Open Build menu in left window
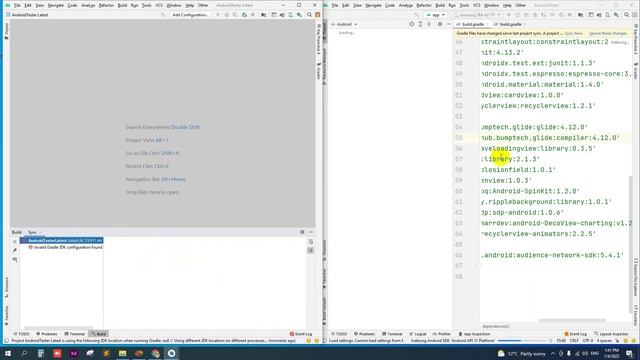Screen dimensions: 640x360 122,5
